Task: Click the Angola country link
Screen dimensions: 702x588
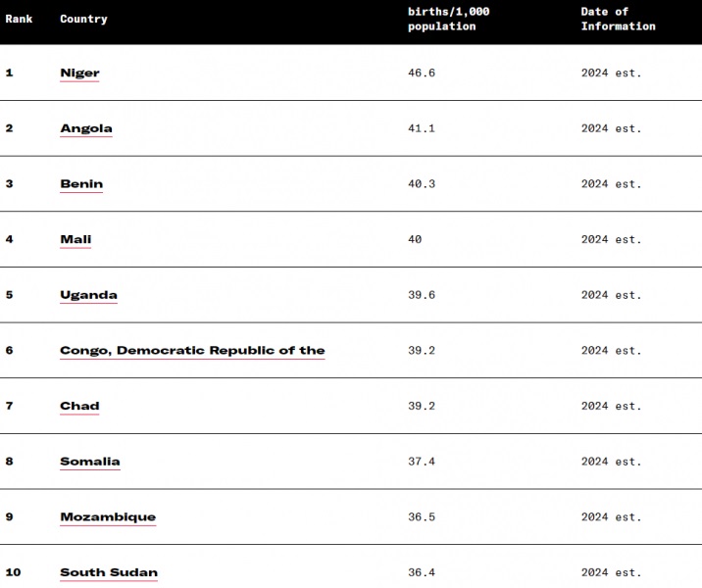Action: [86, 128]
